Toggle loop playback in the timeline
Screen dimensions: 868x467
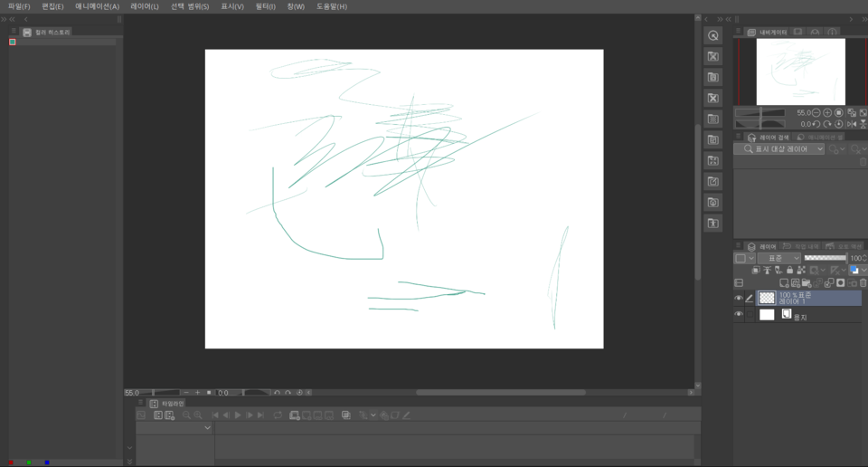[x=278, y=415]
